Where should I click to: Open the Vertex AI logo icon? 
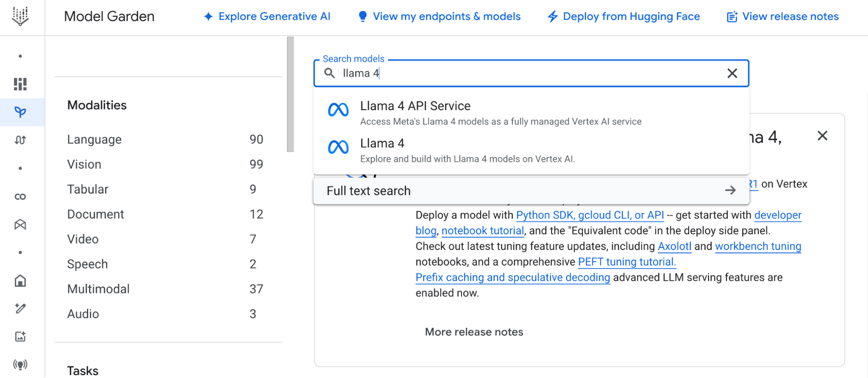tap(20, 16)
